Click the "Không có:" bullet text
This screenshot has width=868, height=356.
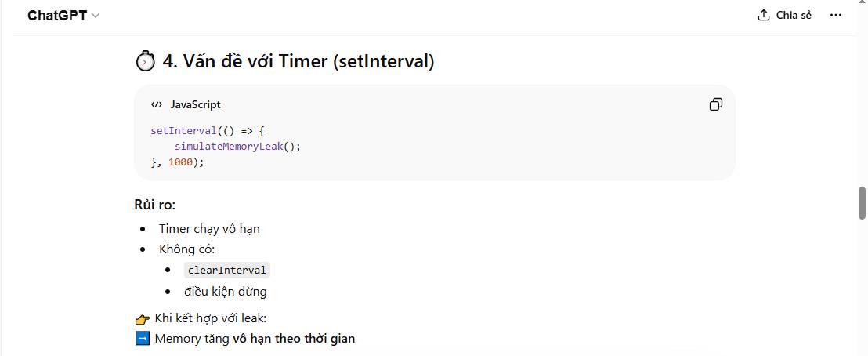186,249
